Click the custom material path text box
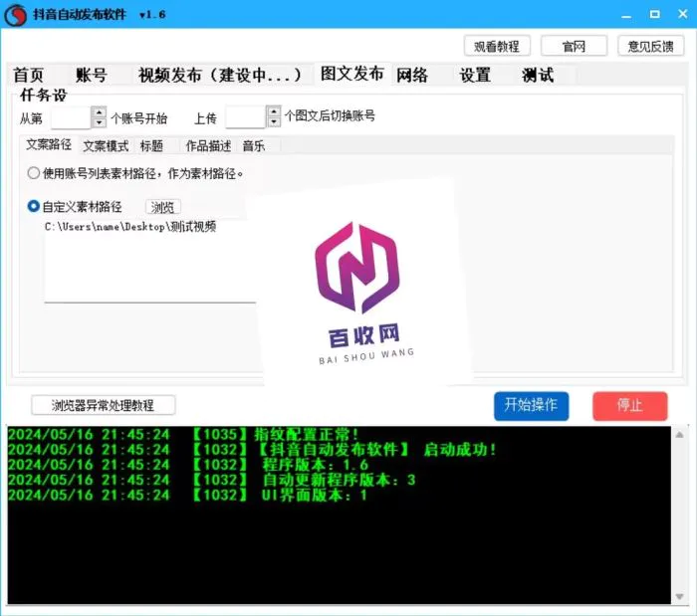This screenshot has height=616, width=697. pyautogui.click(x=150, y=261)
